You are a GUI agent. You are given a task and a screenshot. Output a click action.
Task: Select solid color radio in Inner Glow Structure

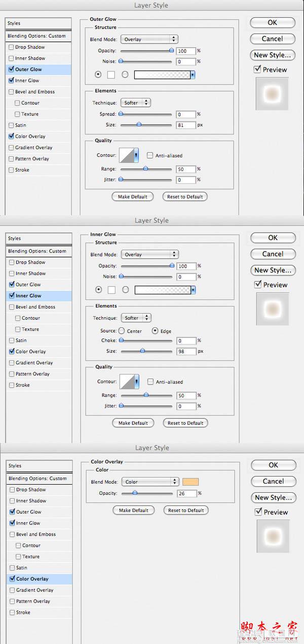pos(99,290)
